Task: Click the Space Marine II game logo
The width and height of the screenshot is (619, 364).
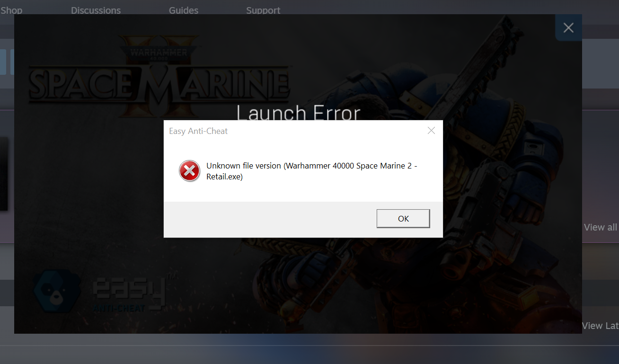Action: [x=160, y=76]
